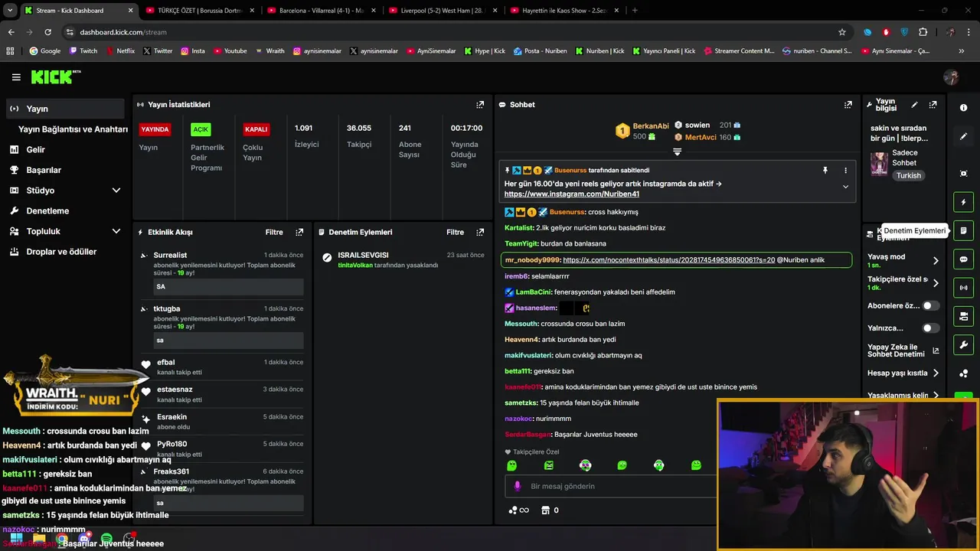Expand the pinned message chevron

(x=845, y=187)
